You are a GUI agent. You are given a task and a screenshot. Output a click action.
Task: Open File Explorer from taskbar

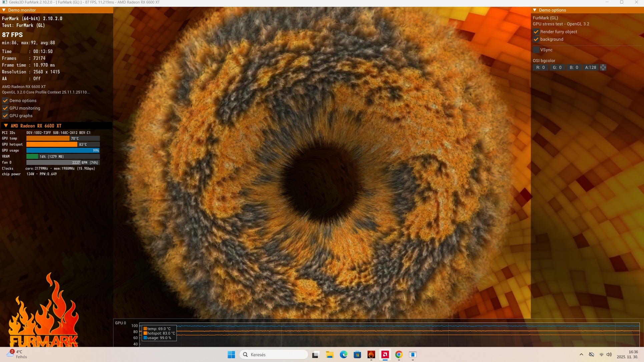tap(330, 354)
